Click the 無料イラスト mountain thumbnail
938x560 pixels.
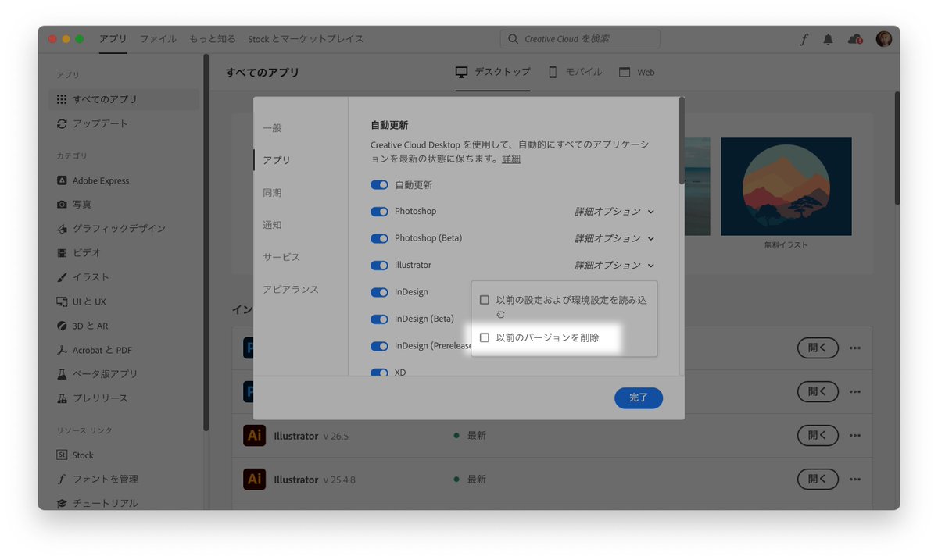pos(786,187)
